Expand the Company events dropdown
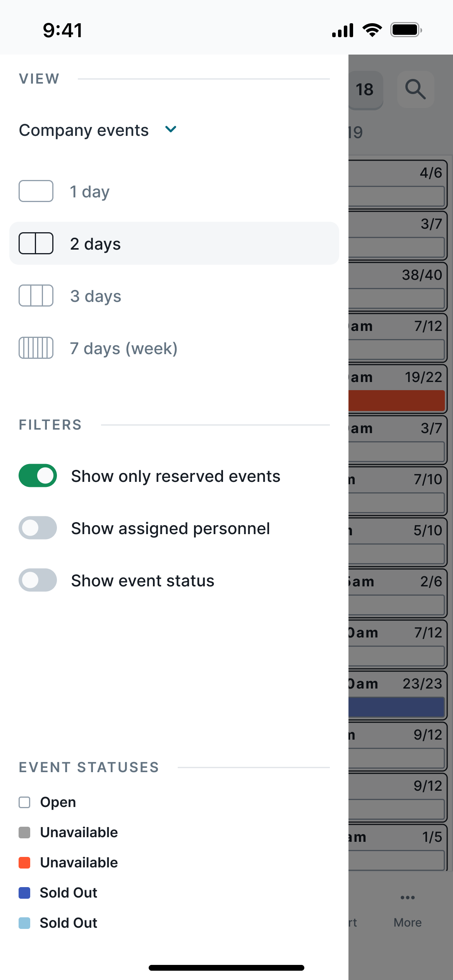 click(x=170, y=130)
